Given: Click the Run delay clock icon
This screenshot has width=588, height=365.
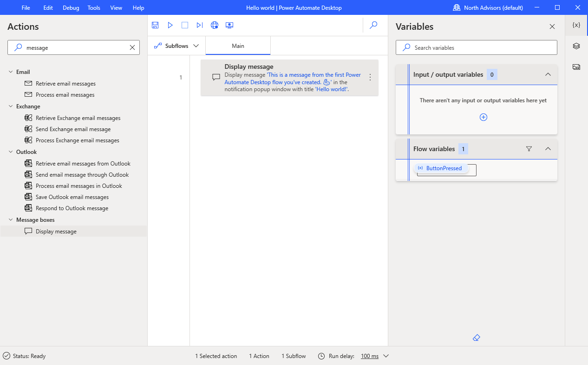Looking at the screenshot, I should point(321,356).
